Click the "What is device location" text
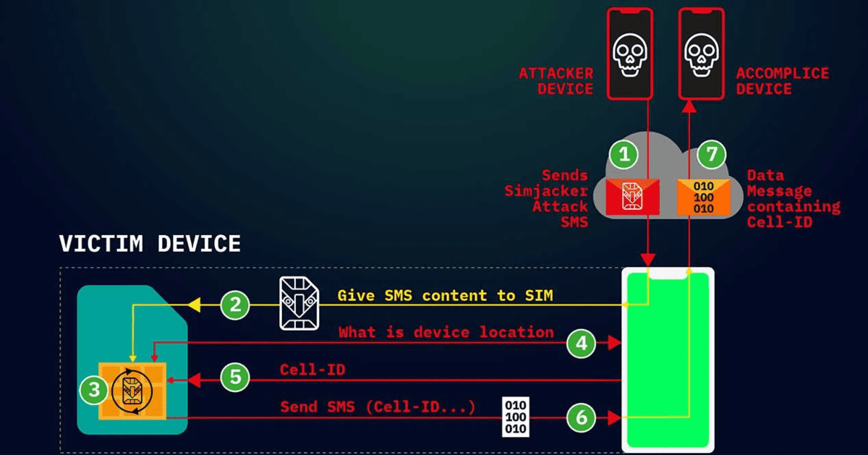 (446, 332)
